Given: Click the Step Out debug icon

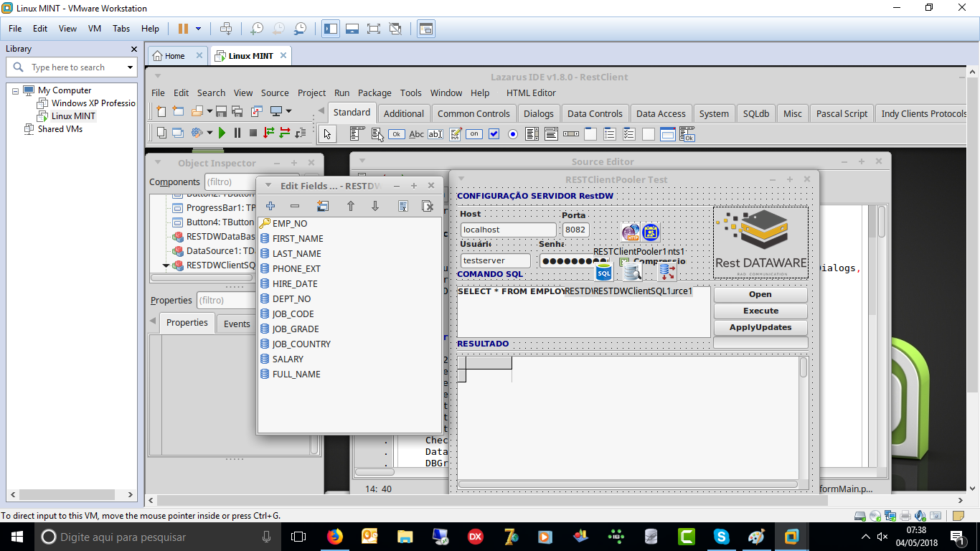Looking at the screenshot, I should tap(301, 133).
